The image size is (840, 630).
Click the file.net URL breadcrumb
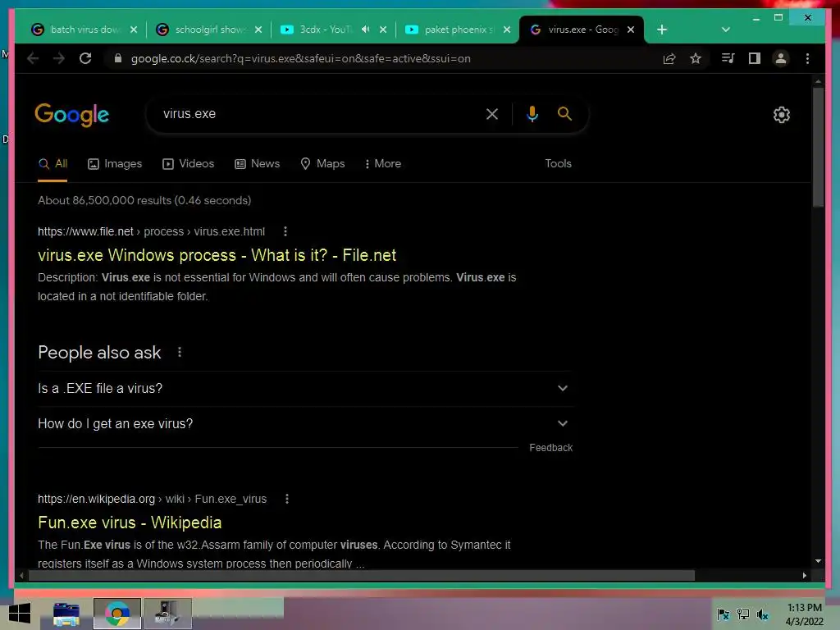(151, 231)
